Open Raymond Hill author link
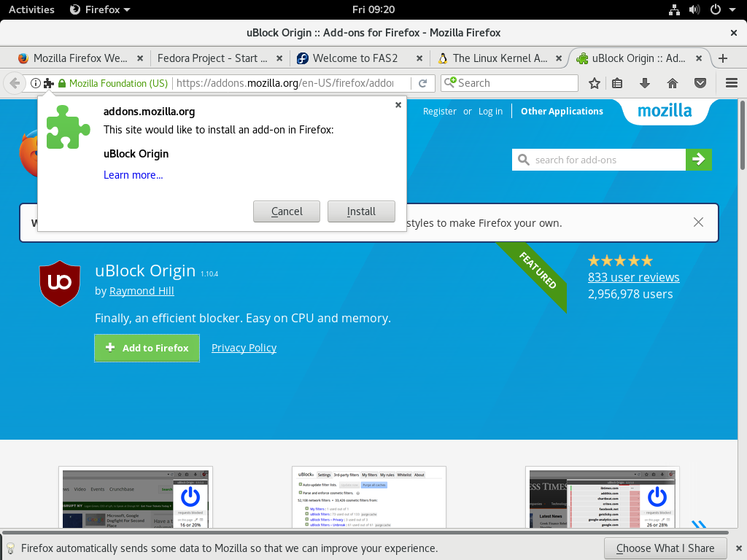 [x=142, y=291]
